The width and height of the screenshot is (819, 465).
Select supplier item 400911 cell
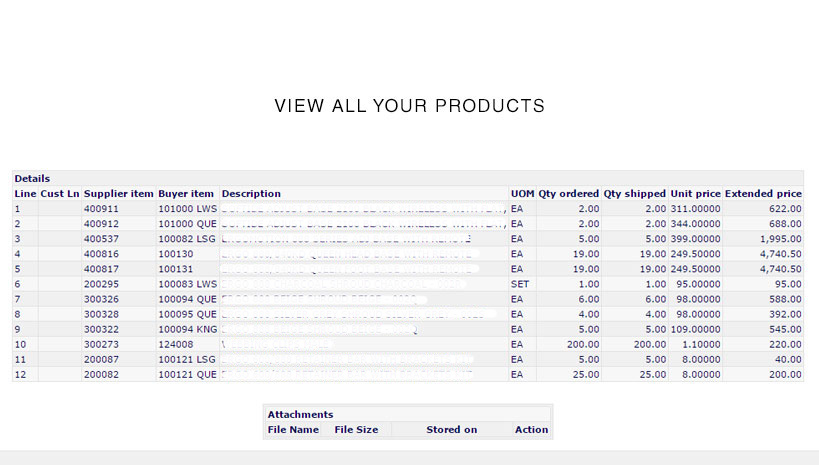coord(100,209)
